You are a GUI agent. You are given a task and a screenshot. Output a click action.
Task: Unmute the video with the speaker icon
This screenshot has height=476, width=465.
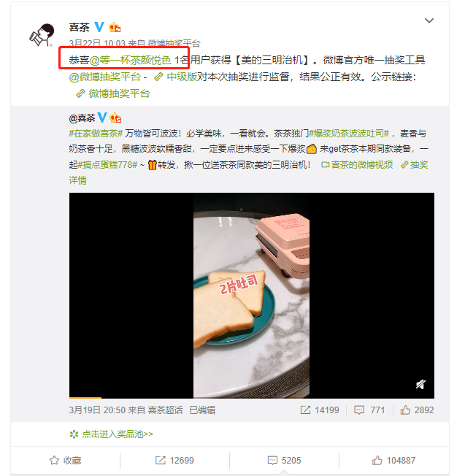click(x=420, y=385)
